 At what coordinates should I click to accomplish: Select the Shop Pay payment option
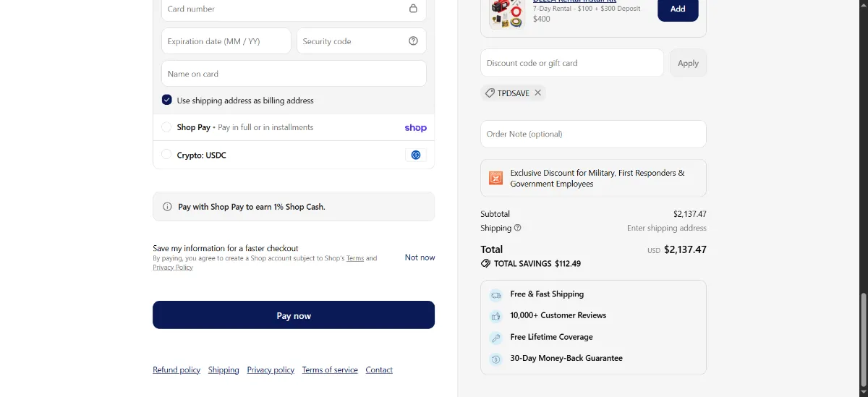click(166, 127)
